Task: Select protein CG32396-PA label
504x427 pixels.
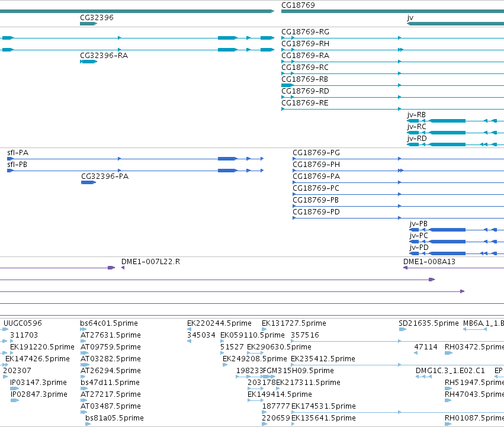Action: pyautogui.click(x=105, y=176)
